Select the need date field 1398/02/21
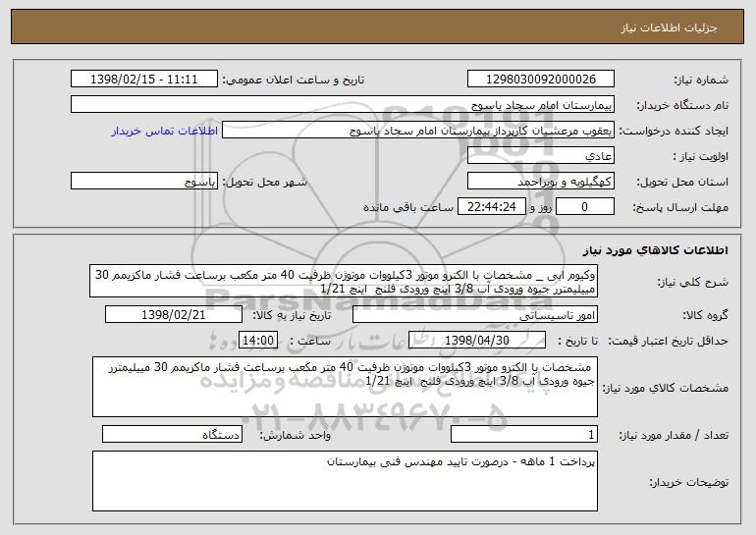756x535 pixels. pos(174,315)
